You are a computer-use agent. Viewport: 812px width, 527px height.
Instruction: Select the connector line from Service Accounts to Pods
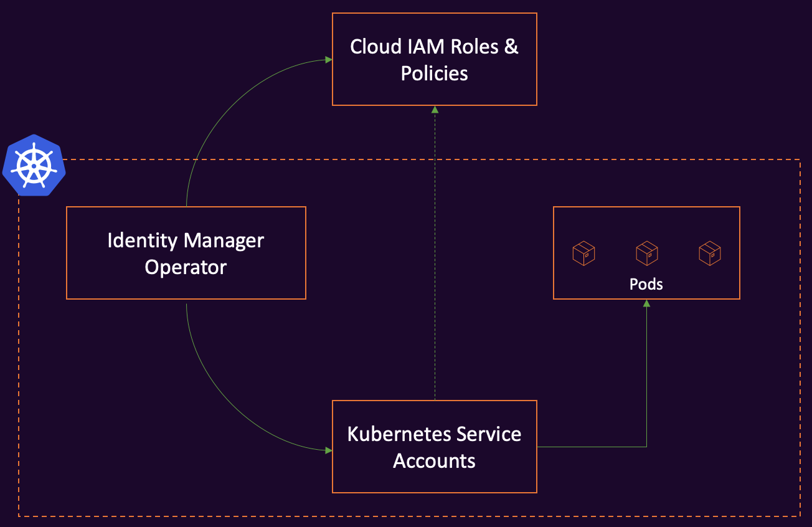[x=592, y=447]
